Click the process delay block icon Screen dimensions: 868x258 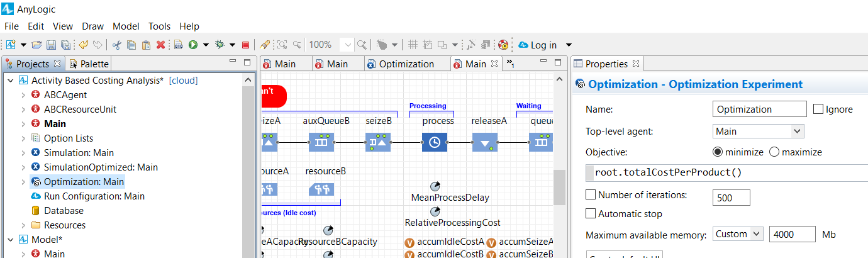(x=435, y=142)
